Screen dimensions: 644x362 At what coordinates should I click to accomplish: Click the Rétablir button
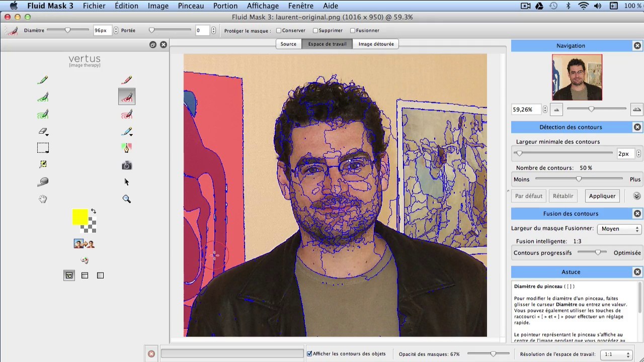click(x=563, y=196)
